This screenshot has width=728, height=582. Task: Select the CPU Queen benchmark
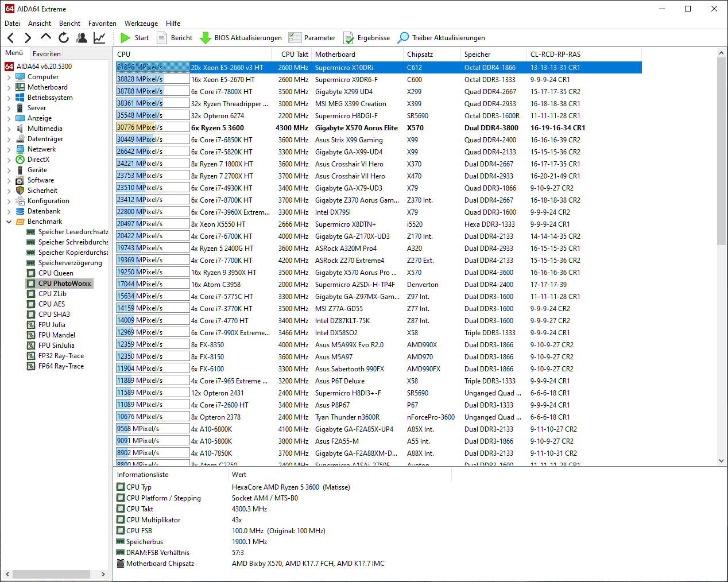point(50,273)
